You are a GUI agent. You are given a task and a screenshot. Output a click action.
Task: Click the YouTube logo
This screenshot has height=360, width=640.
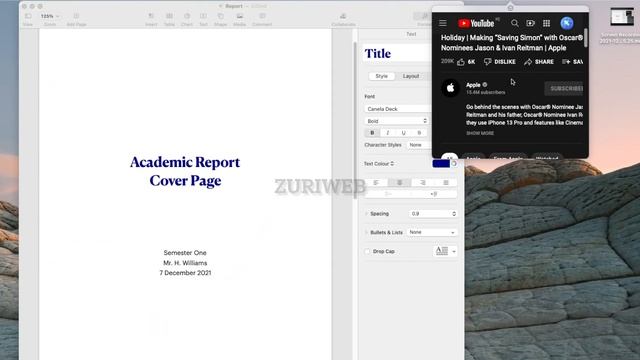[x=476, y=23]
